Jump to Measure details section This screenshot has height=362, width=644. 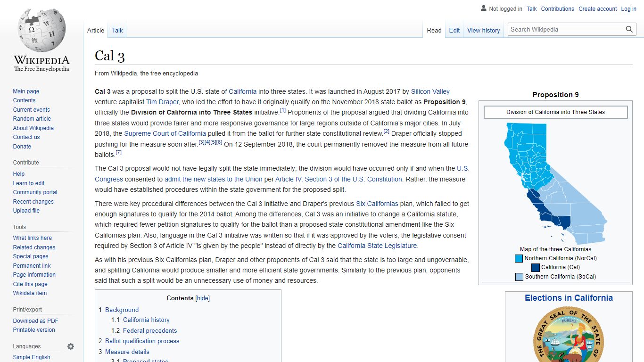tap(124, 352)
